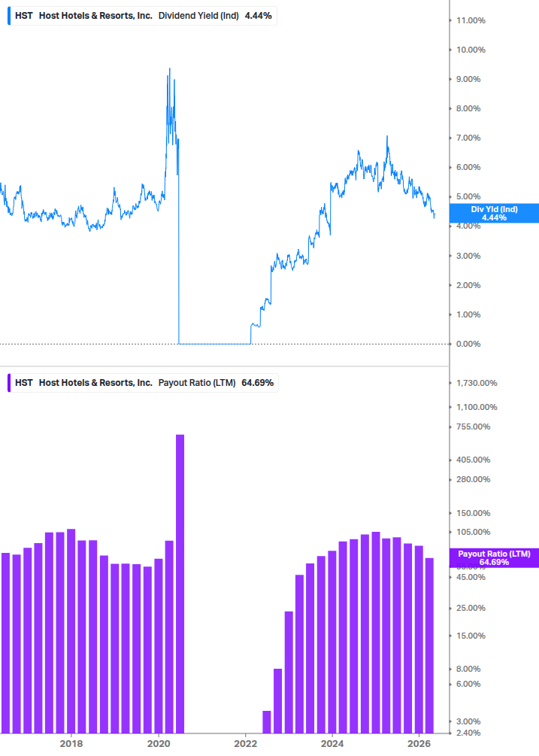Click the 2018 label on the time axis
This screenshot has width=539, height=756.
pyautogui.click(x=71, y=743)
